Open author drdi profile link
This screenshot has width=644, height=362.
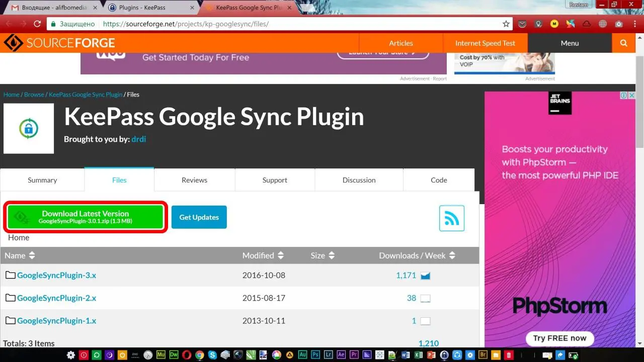pyautogui.click(x=139, y=139)
